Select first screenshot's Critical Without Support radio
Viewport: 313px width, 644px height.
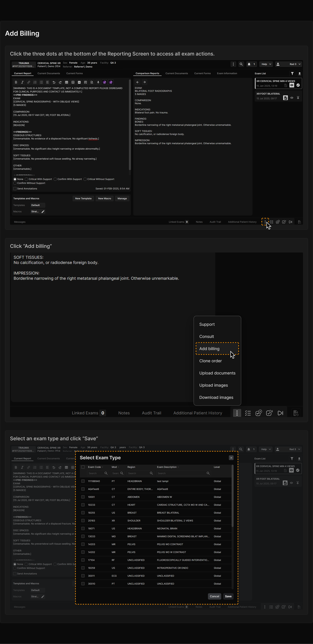point(85,179)
